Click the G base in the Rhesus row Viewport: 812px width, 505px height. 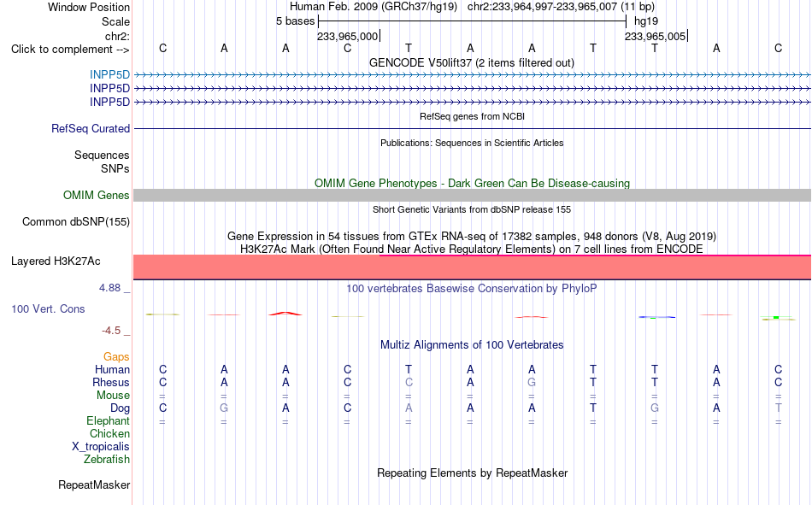pos(532,382)
